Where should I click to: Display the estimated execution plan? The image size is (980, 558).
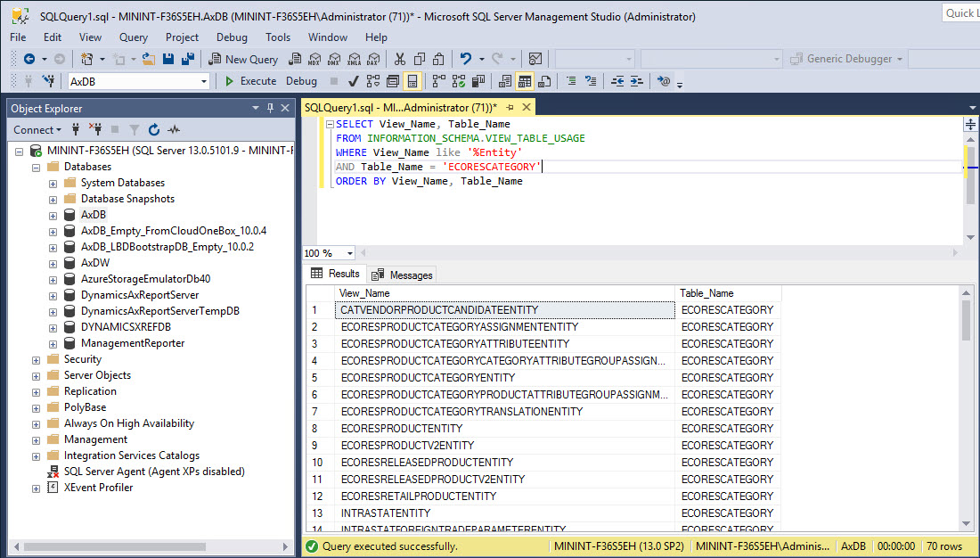(373, 81)
